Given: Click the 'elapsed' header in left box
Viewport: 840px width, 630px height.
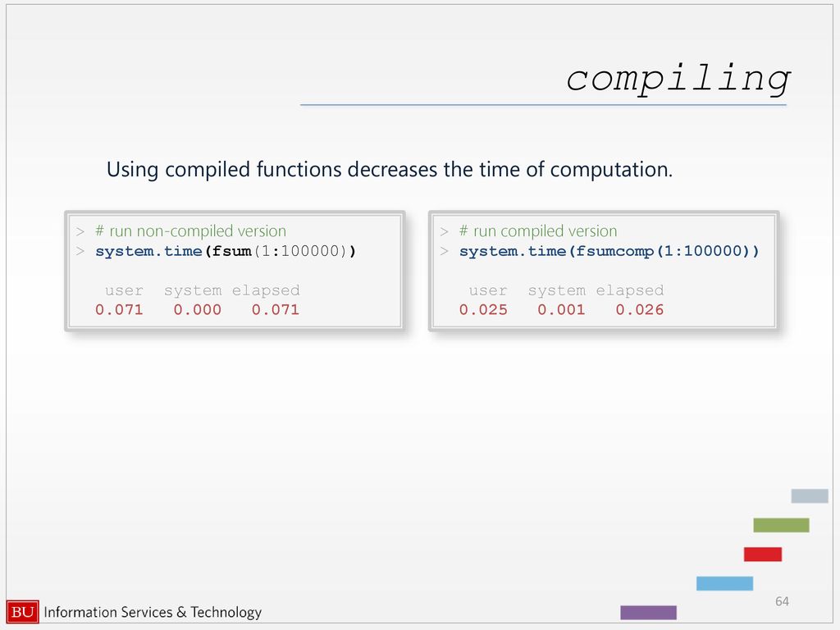Looking at the screenshot, I should click(266, 291).
